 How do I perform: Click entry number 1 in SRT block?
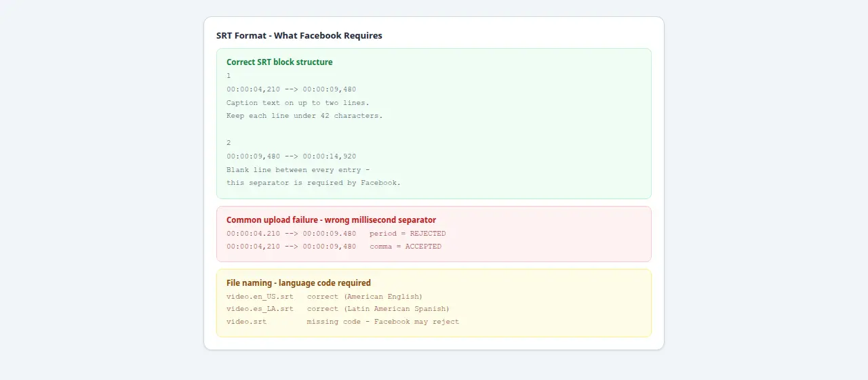tap(229, 76)
